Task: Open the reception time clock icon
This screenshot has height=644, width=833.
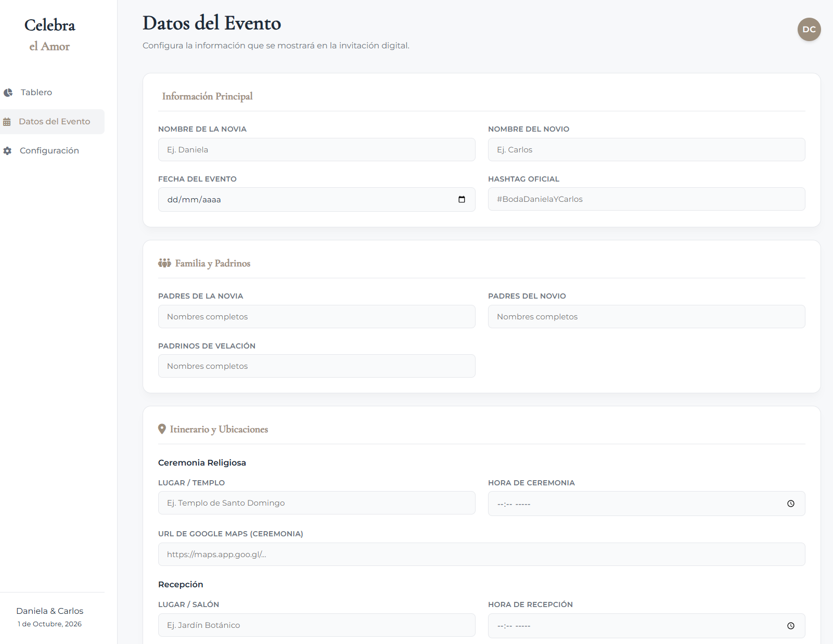Action: (791, 626)
